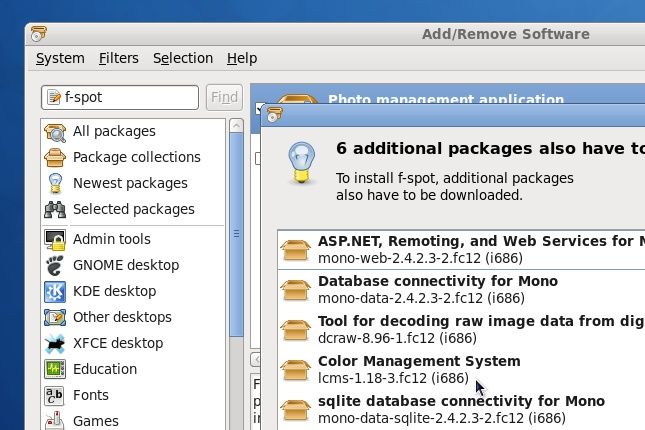This screenshot has height=430, width=645.
Task: Open the Filters menu
Action: [x=118, y=58]
